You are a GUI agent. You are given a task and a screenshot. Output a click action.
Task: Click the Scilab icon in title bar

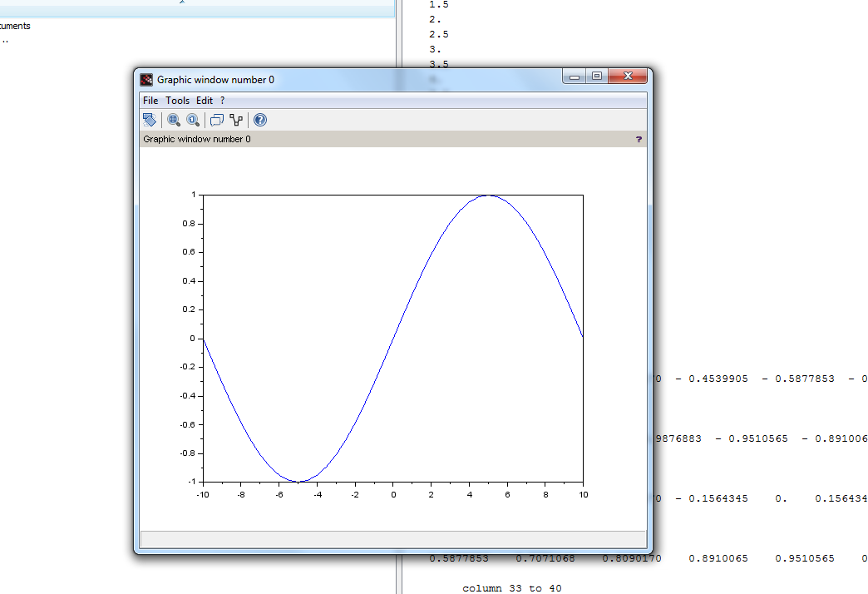(146, 80)
